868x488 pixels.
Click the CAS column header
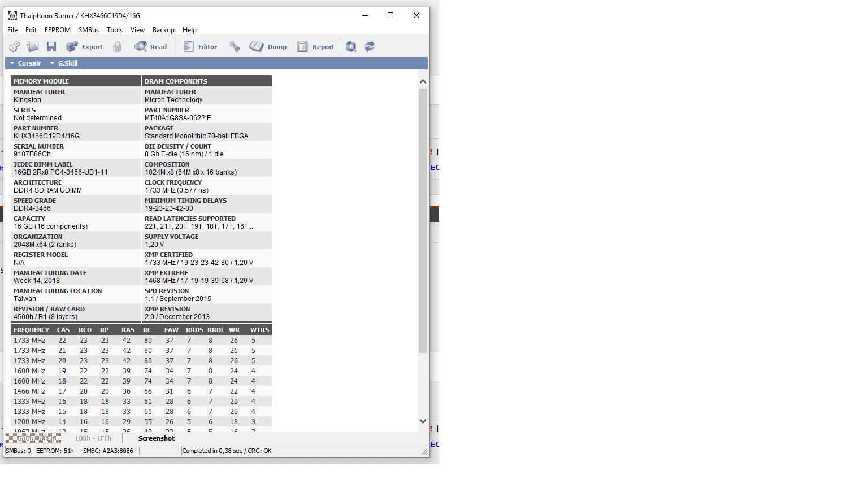(x=63, y=330)
